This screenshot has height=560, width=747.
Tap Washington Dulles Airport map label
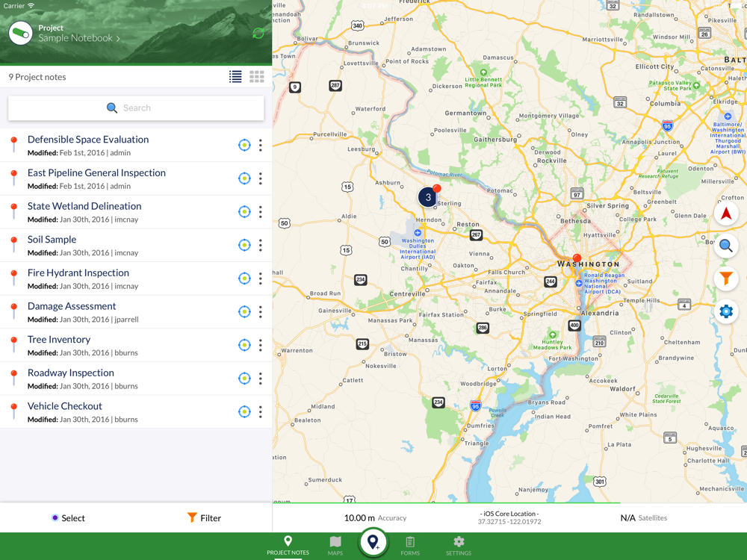pos(418,249)
